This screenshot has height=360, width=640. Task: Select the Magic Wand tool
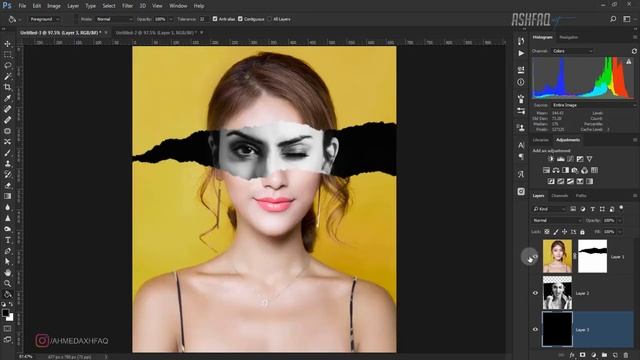click(x=7, y=76)
